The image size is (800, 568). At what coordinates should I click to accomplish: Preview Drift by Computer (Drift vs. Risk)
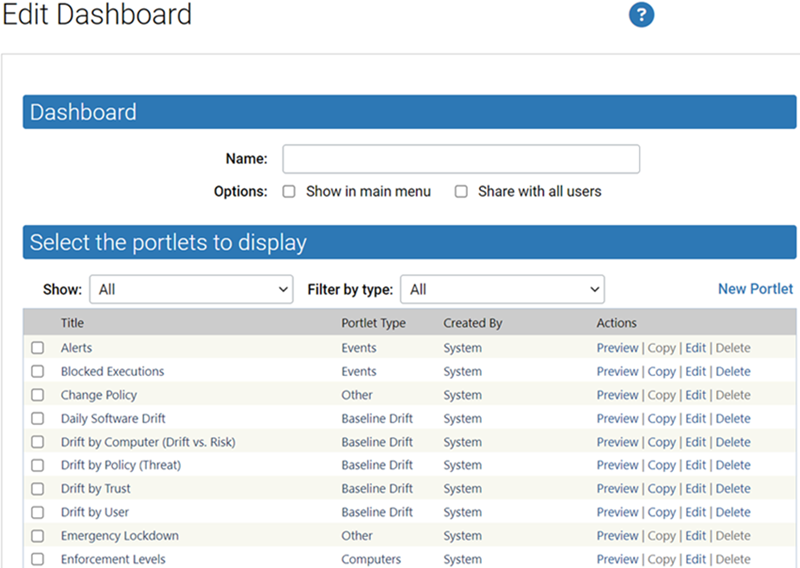point(617,442)
